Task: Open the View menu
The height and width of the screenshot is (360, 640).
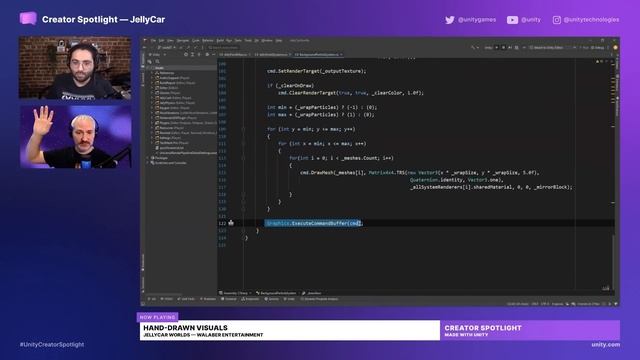Action: click(x=170, y=40)
